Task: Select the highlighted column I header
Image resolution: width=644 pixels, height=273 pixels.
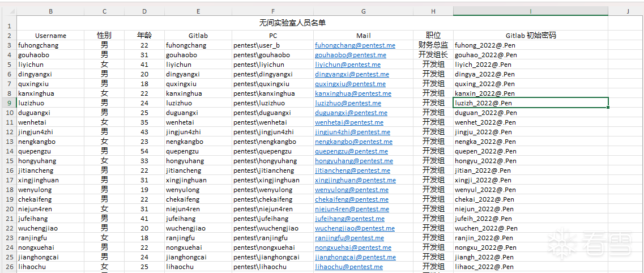Action: tap(531, 11)
